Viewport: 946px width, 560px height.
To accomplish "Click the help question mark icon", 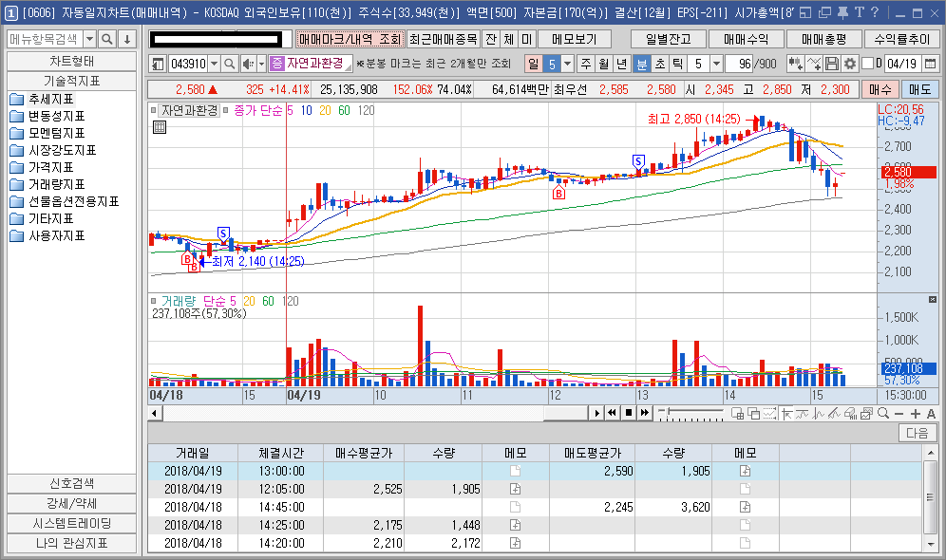I will 875,12.
